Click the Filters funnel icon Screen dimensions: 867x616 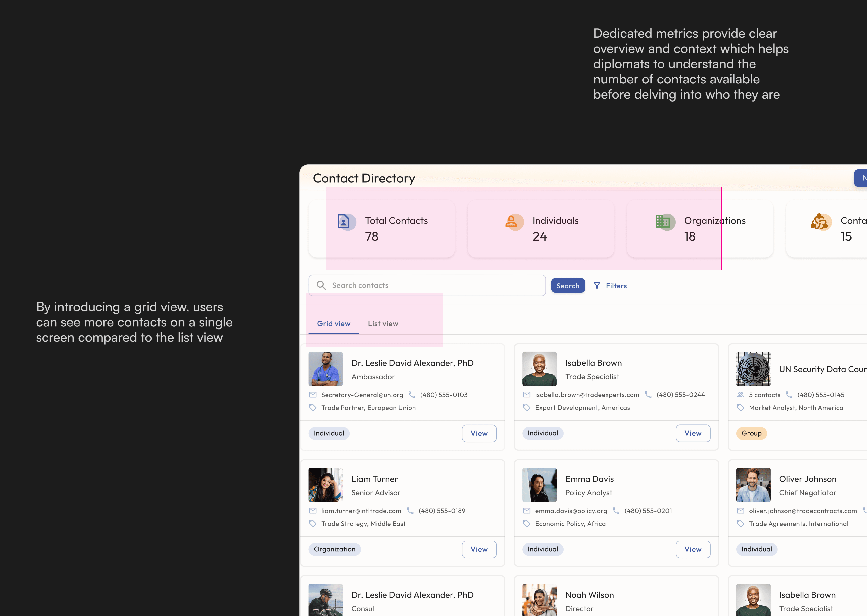click(x=597, y=286)
